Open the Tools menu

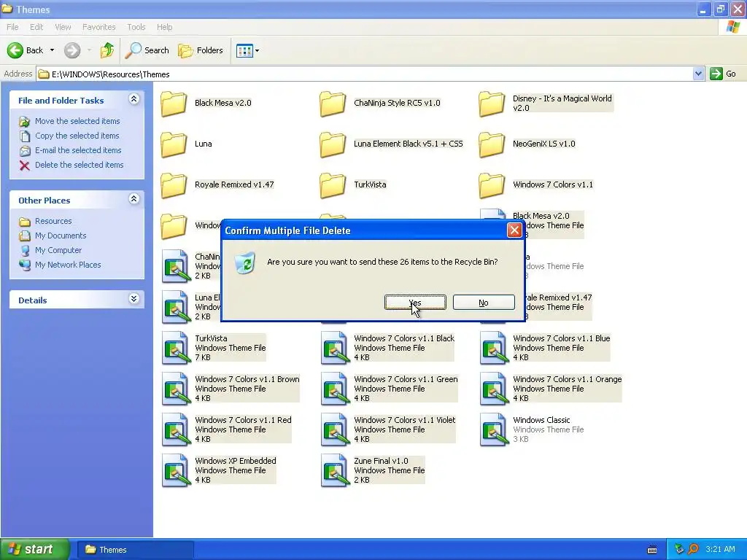click(x=136, y=27)
